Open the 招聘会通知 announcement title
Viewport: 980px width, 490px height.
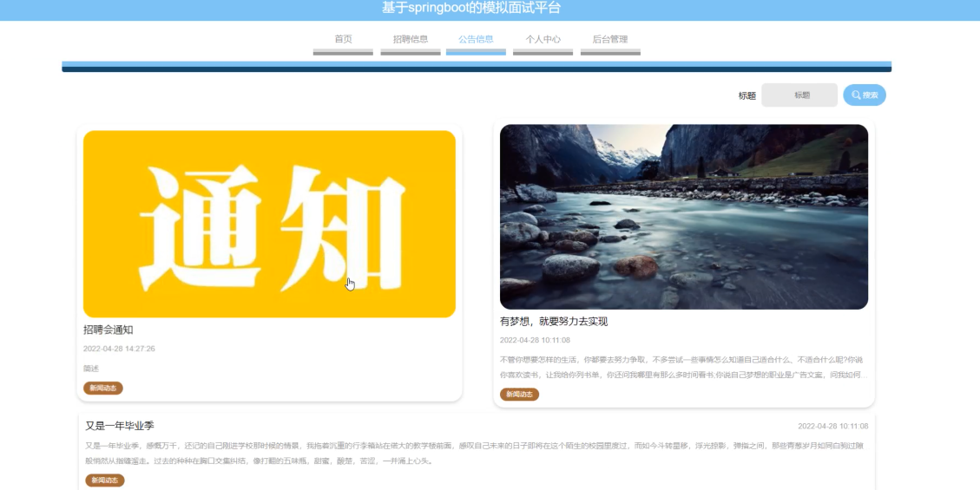pyautogui.click(x=109, y=330)
